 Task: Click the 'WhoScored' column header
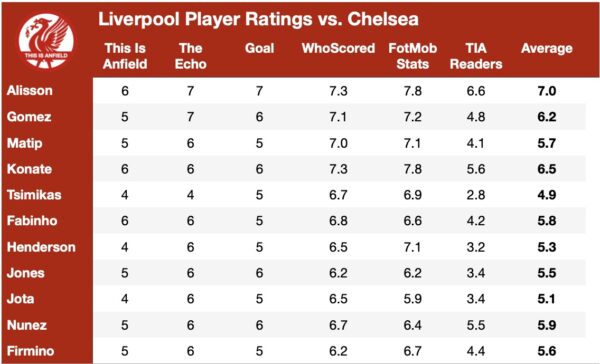pyautogui.click(x=338, y=48)
